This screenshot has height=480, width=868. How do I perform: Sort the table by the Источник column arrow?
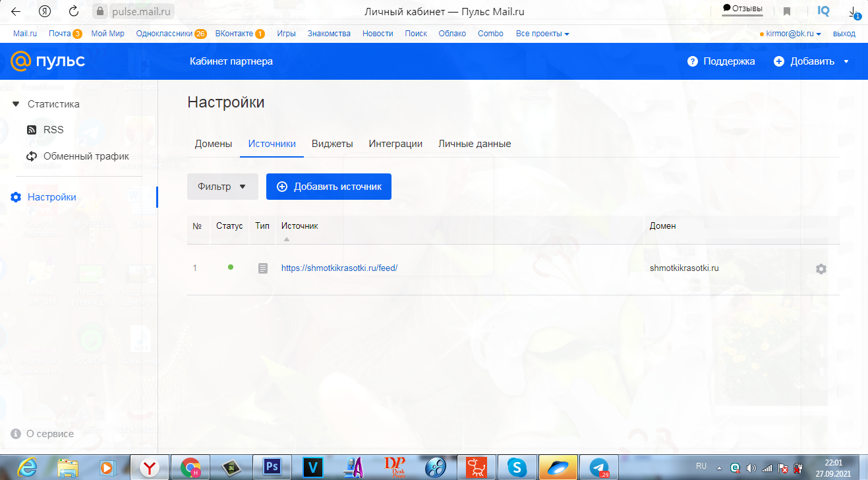[x=286, y=239]
